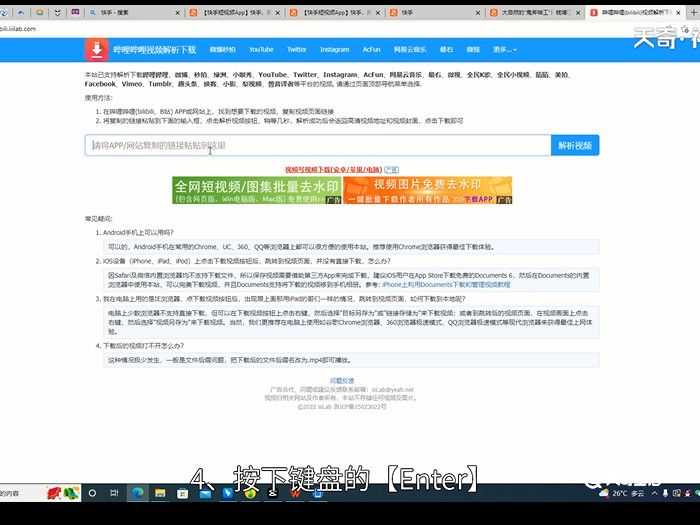This screenshot has height=525, width=700.
Task: Click the link paste input field
Action: 317,145
